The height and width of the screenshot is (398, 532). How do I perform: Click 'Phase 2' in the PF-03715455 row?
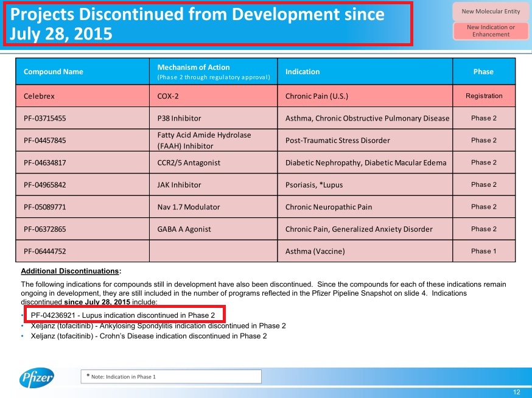[484, 118]
